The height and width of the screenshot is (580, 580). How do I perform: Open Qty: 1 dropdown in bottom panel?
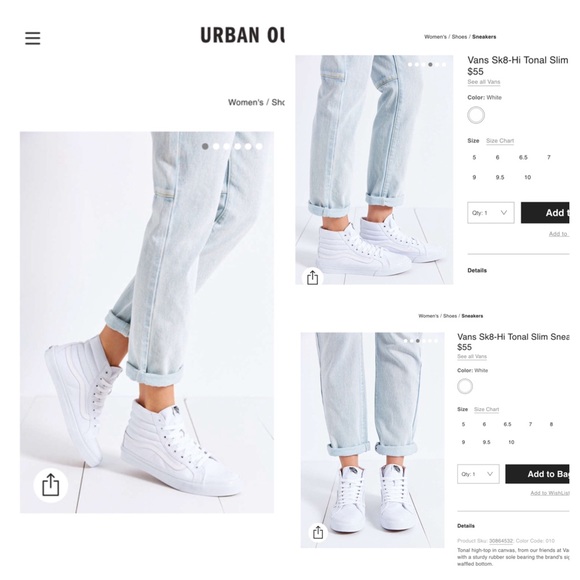coord(478,474)
